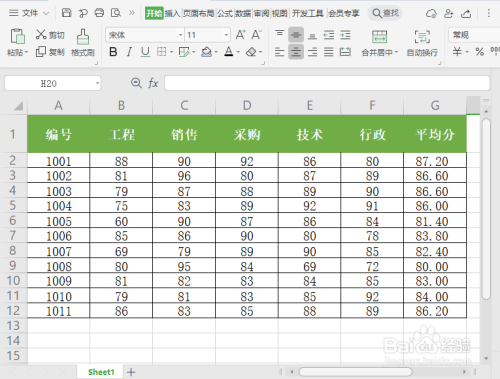The image size is (500, 379).
Task: Click the horizontal scrollbar thumb
Action: point(355,372)
